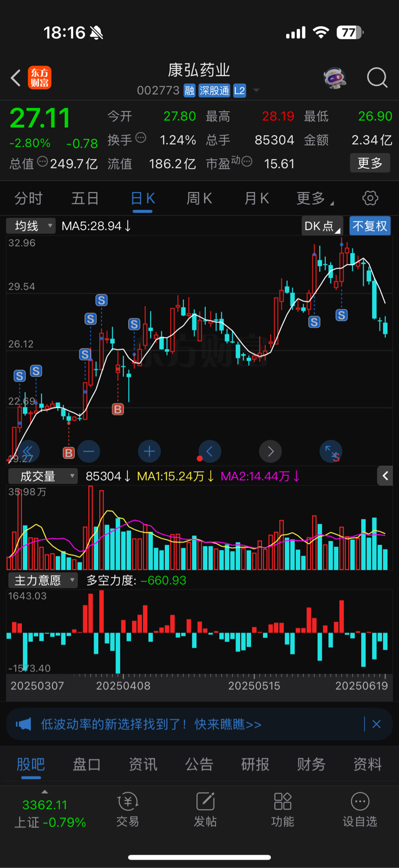Image resolution: width=399 pixels, height=868 pixels.
Task: Tap the S marker near 29.54 level
Action: click(x=101, y=300)
